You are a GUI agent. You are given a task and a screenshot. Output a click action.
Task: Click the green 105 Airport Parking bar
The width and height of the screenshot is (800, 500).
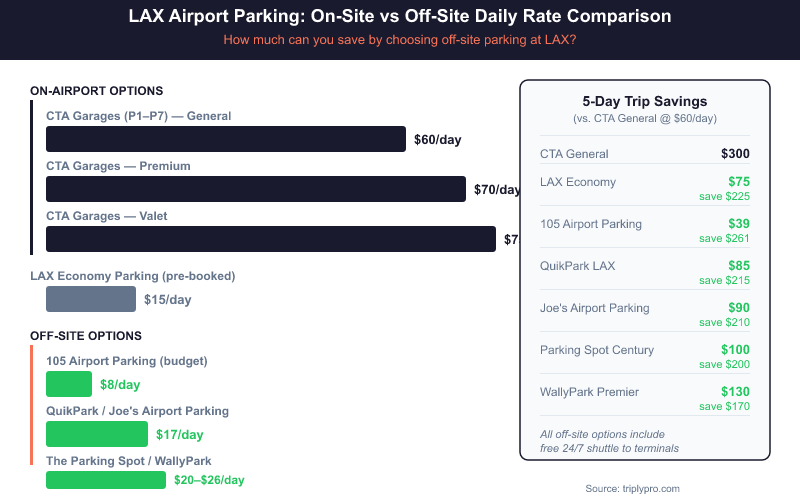click(69, 384)
